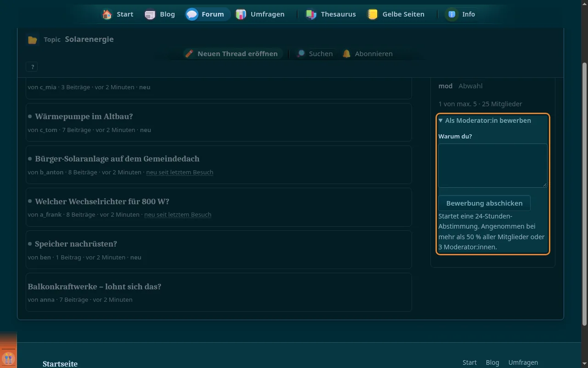
Task: Click the Gelbe Seiten notebook icon
Action: coord(373,14)
